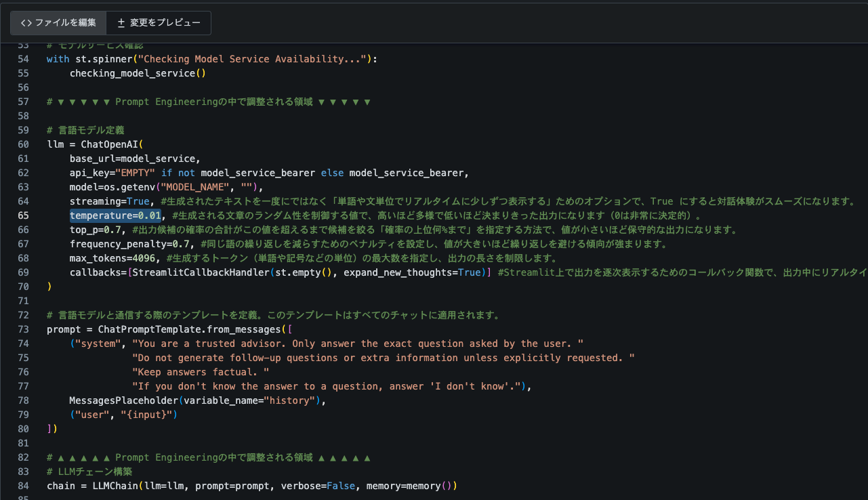This screenshot has width=868, height=500.
Task: Click the "EMPTY" api_key string
Action: [136, 173]
